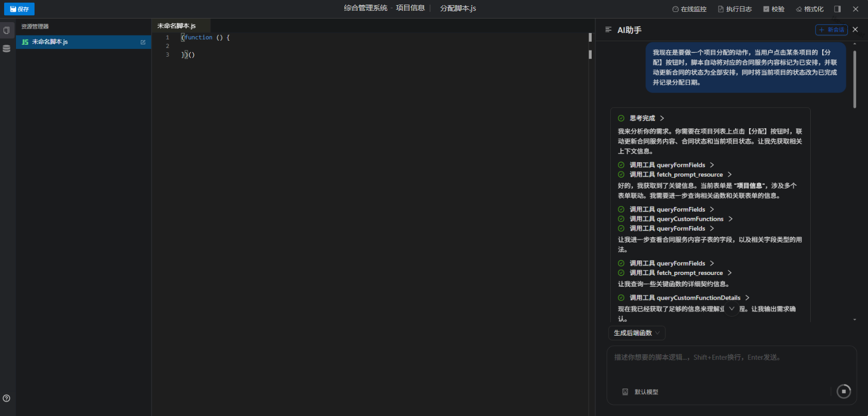Click help icon at bottom left
The image size is (868, 416).
[6, 398]
